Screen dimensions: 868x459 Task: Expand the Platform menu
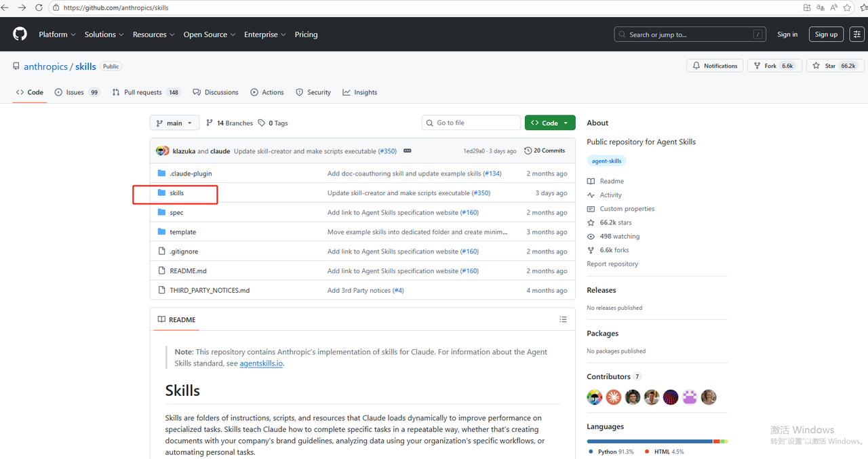(x=57, y=35)
